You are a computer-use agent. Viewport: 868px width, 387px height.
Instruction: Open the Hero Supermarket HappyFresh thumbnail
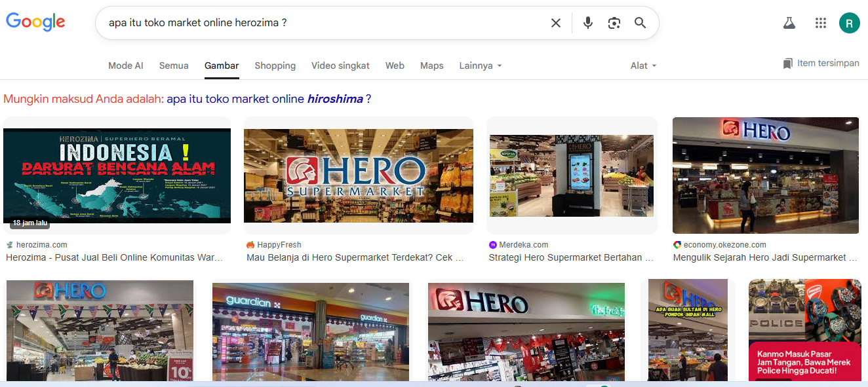coord(359,175)
